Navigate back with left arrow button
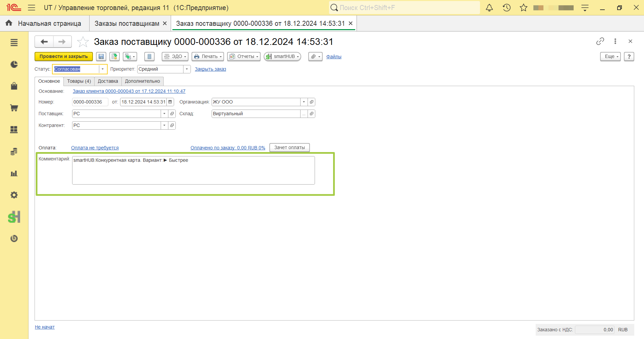 (44, 42)
